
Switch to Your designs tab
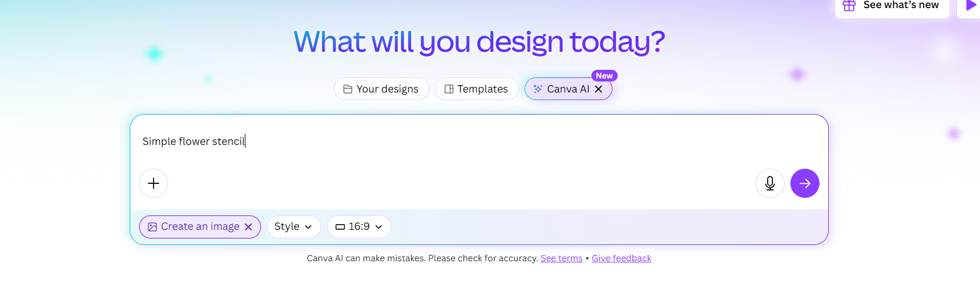coord(382,89)
